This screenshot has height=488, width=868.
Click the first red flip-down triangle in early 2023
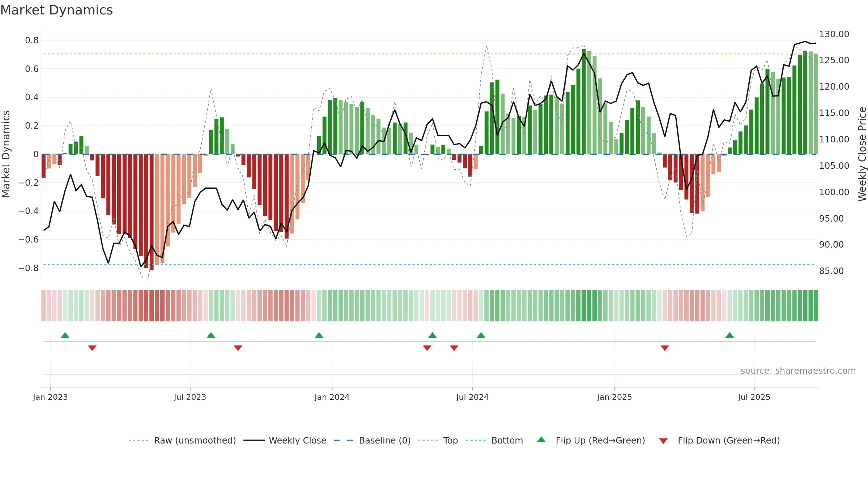[92, 348]
